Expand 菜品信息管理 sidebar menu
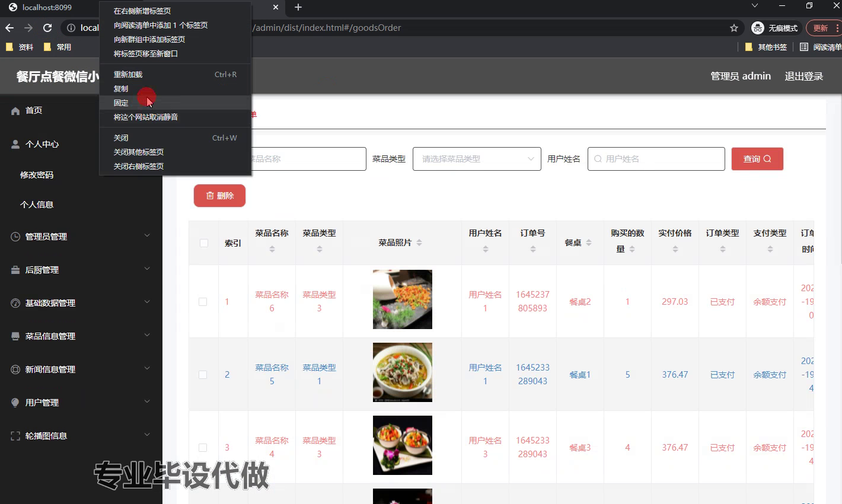The width and height of the screenshot is (842, 504). coord(81,336)
